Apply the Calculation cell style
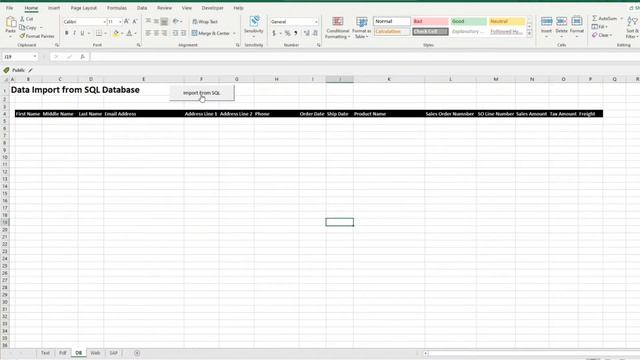Viewport: 640px width, 360px height. [x=392, y=31]
